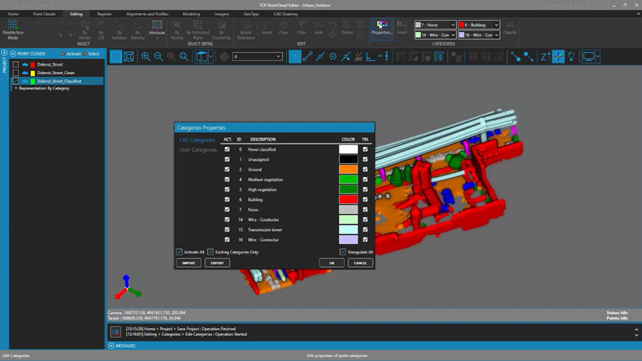Open the view toolbar combo box
This screenshot has height=361, width=642.
(258, 56)
